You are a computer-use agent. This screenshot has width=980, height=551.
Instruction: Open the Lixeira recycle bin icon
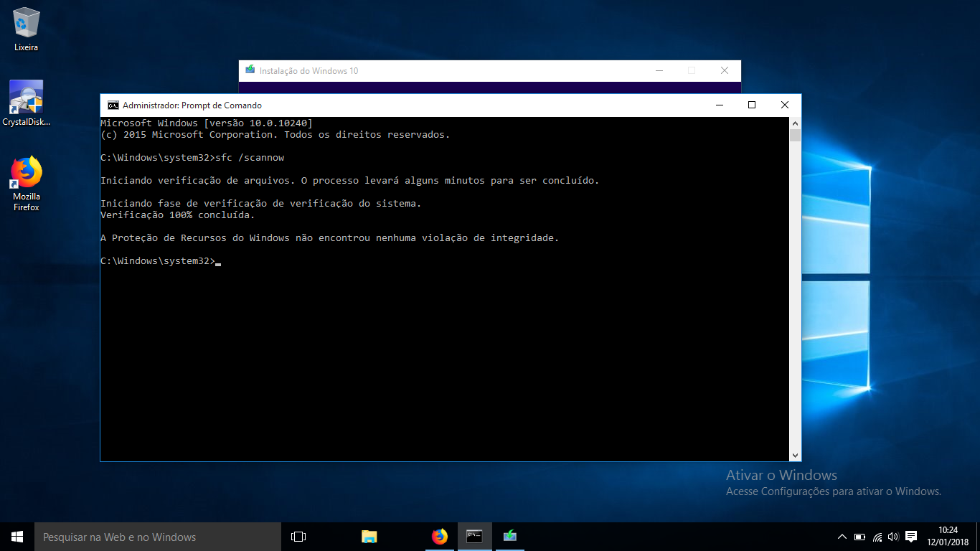pyautogui.click(x=26, y=29)
